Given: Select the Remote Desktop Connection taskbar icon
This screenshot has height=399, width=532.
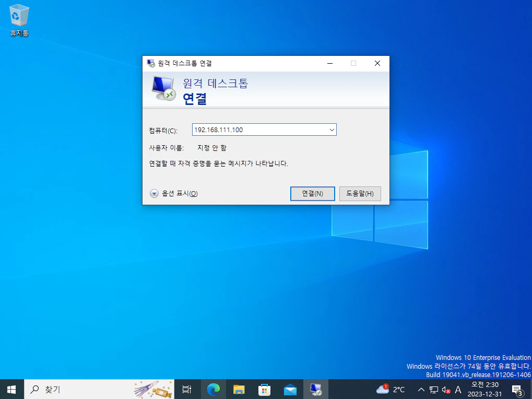Looking at the screenshot, I should click(316, 389).
